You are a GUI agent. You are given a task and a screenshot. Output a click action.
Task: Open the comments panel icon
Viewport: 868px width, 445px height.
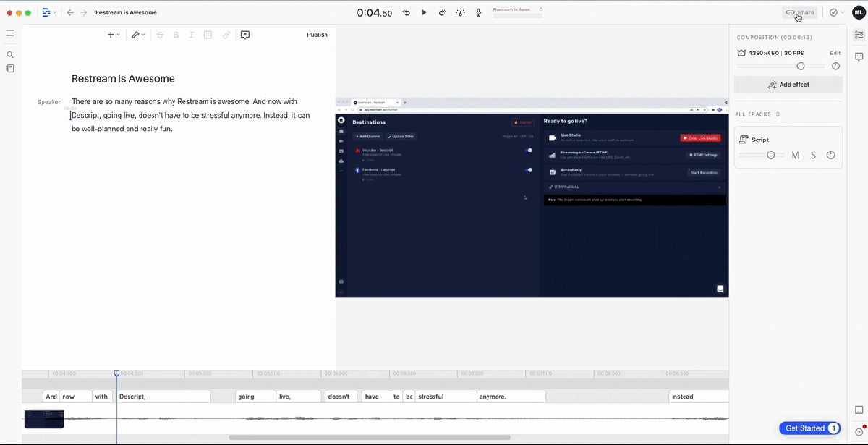(859, 56)
